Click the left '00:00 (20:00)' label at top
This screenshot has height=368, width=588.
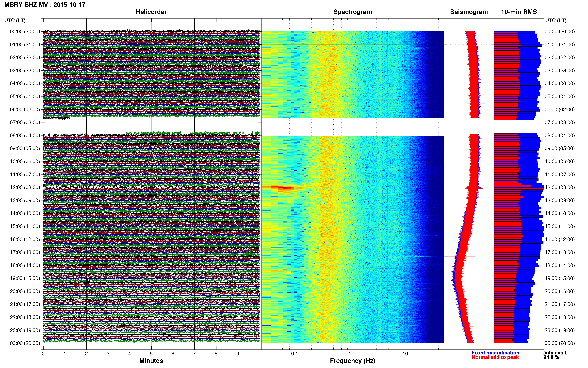25,31
